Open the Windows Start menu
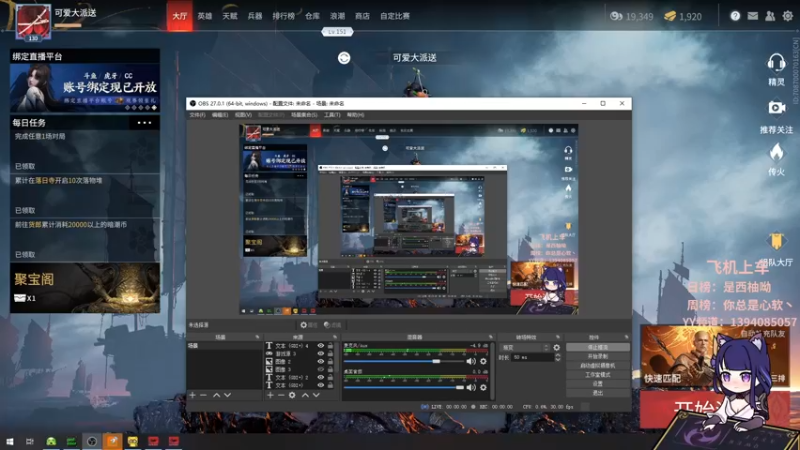Image resolution: width=800 pixels, height=450 pixels. coord(10,441)
